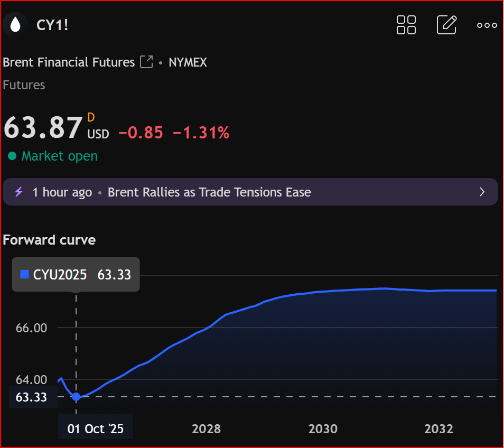The height and width of the screenshot is (448, 504).
Task: Click the 66.00 price axis label
Action: click(32, 328)
